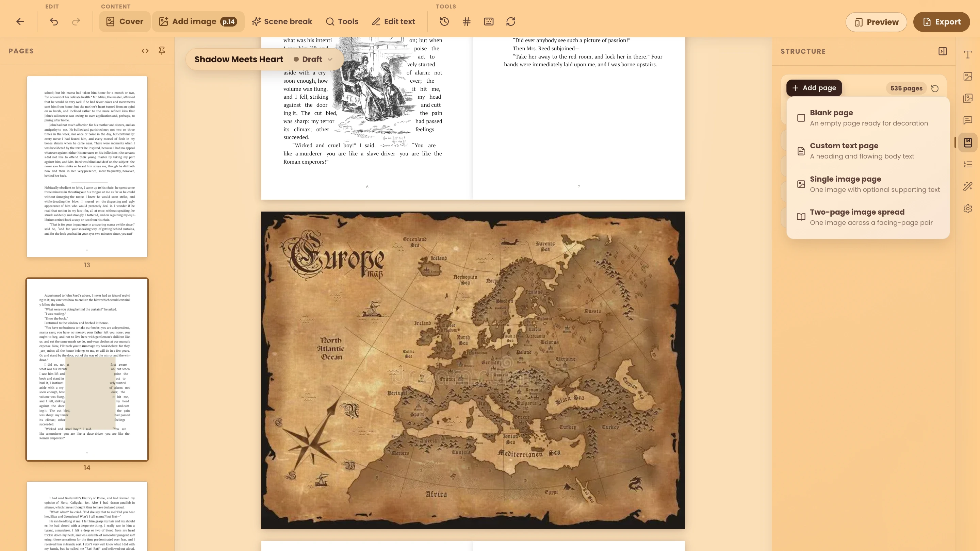Image resolution: width=980 pixels, height=551 pixels.
Task: Open the image icon in right sidebar
Action: [x=968, y=77]
